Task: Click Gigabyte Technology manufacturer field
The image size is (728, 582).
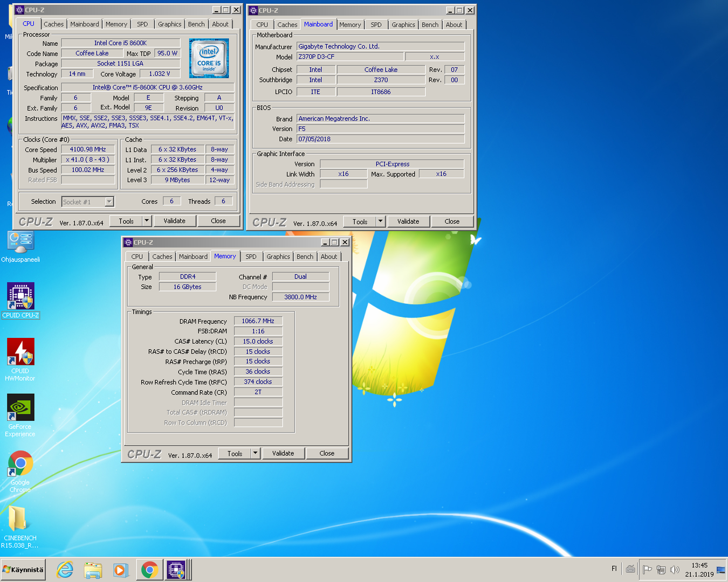Action: tap(380, 46)
